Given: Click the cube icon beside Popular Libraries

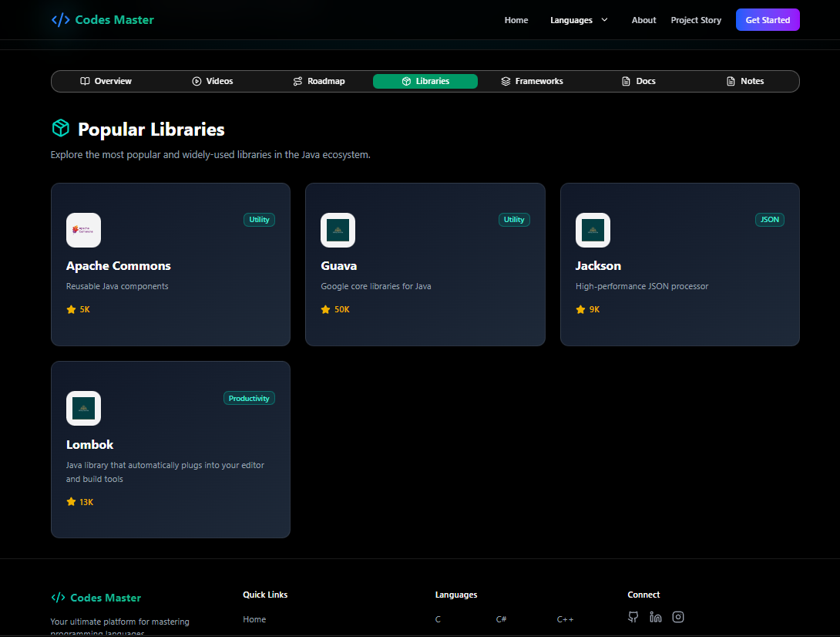Looking at the screenshot, I should [x=61, y=128].
